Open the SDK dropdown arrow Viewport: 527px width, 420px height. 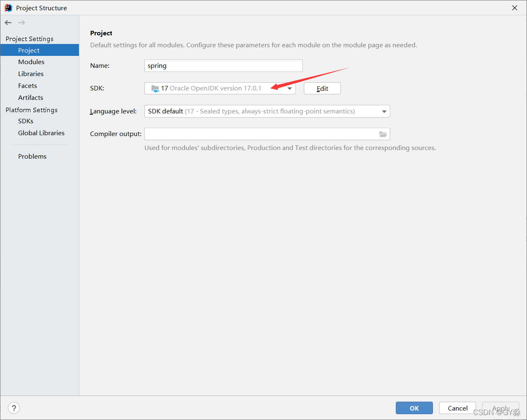coord(290,88)
